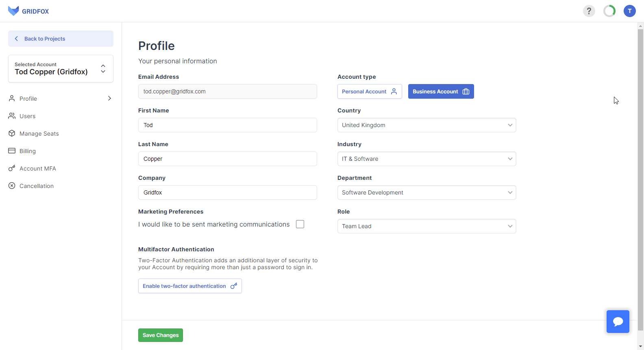Click the Manage Seats cube icon
This screenshot has height=350, width=644.
click(x=12, y=133)
